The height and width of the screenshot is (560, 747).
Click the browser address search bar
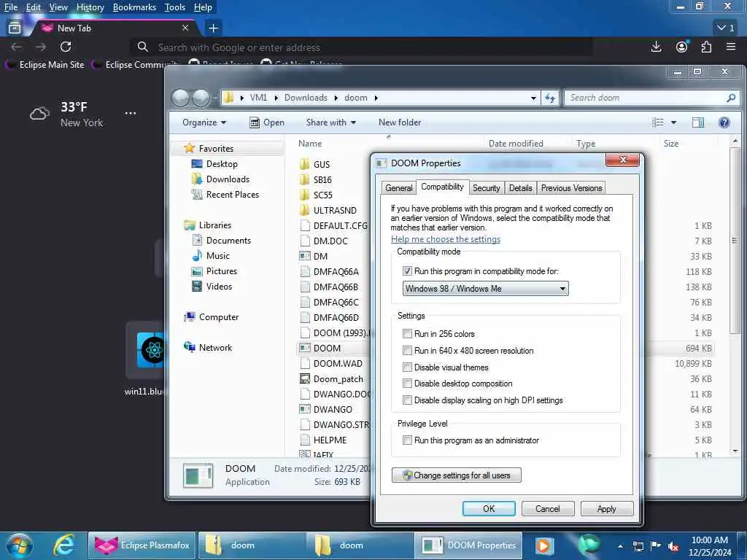point(362,47)
